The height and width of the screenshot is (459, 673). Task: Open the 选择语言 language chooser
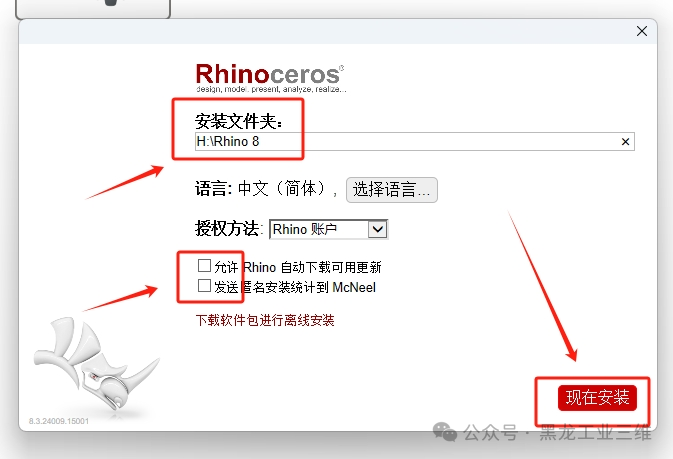(x=391, y=189)
